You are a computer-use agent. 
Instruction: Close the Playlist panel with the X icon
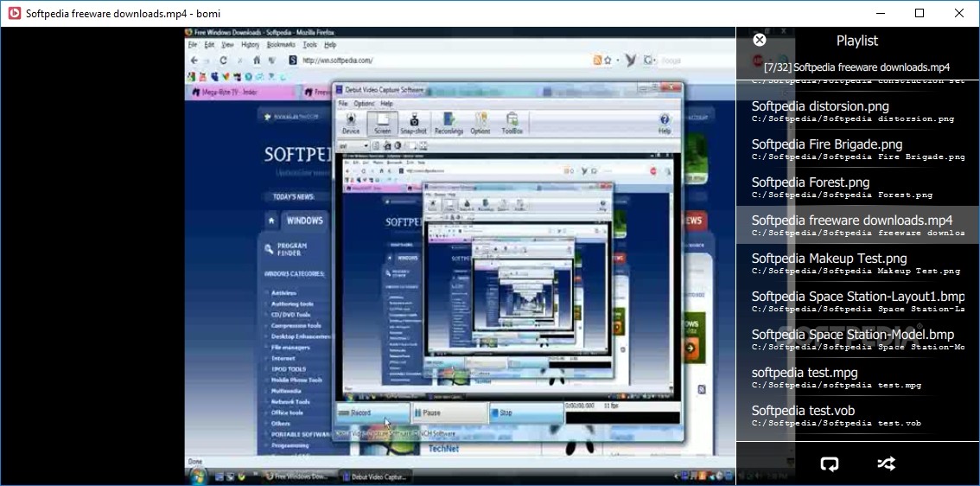pyautogui.click(x=760, y=40)
